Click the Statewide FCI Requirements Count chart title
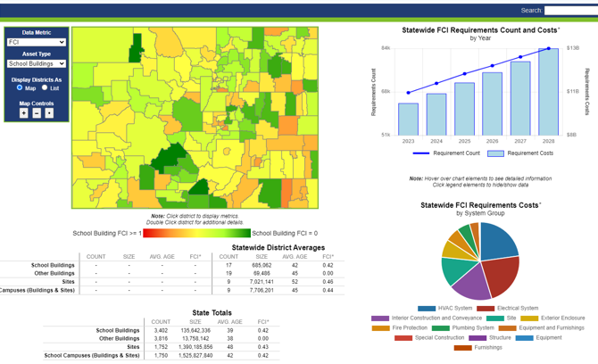 pos(480,30)
